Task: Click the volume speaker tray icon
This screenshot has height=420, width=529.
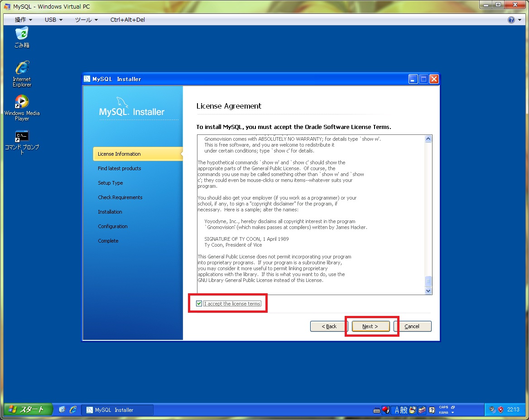Action: tap(492, 410)
